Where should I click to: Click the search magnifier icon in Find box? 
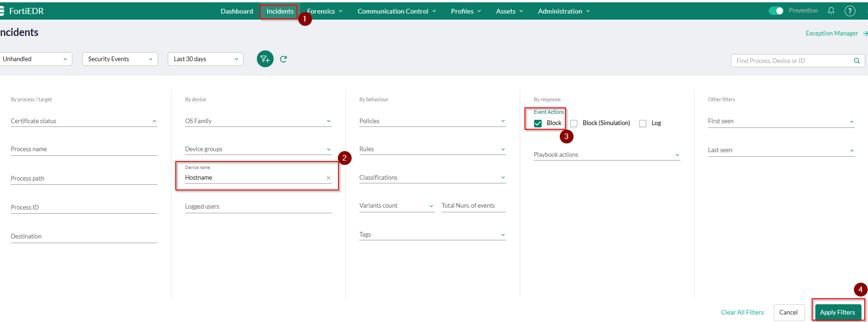pos(857,61)
